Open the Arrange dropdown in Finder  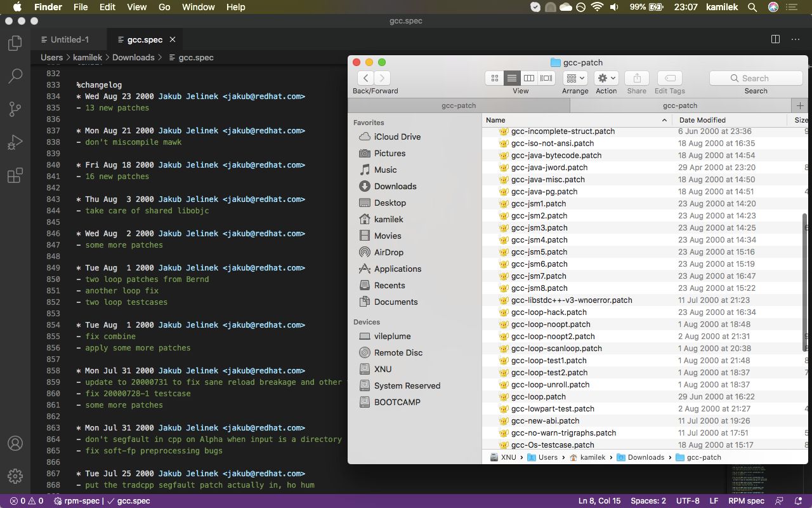[x=575, y=78]
